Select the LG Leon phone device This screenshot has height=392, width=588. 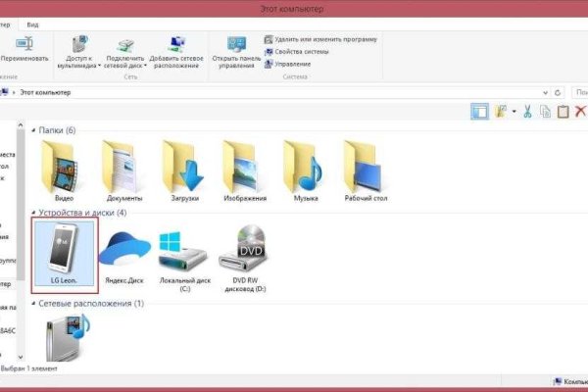(x=64, y=255)
